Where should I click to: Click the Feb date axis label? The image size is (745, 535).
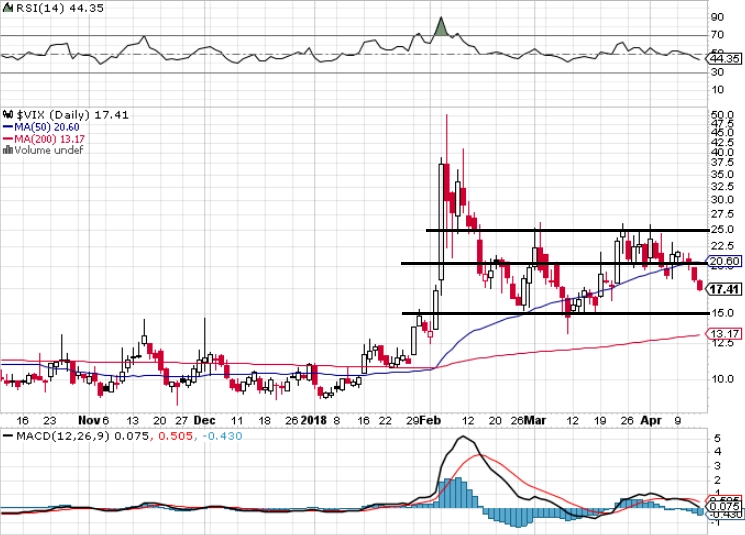pyautogui.click(x=430, y=420)
